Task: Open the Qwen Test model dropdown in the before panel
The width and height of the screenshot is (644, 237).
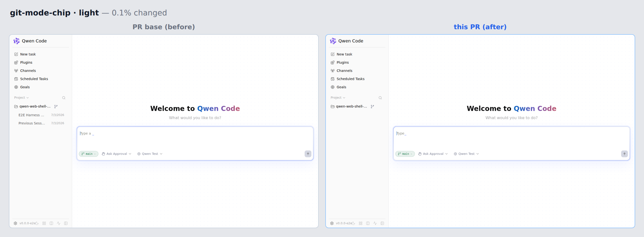Action: click(x=150, y=154)
